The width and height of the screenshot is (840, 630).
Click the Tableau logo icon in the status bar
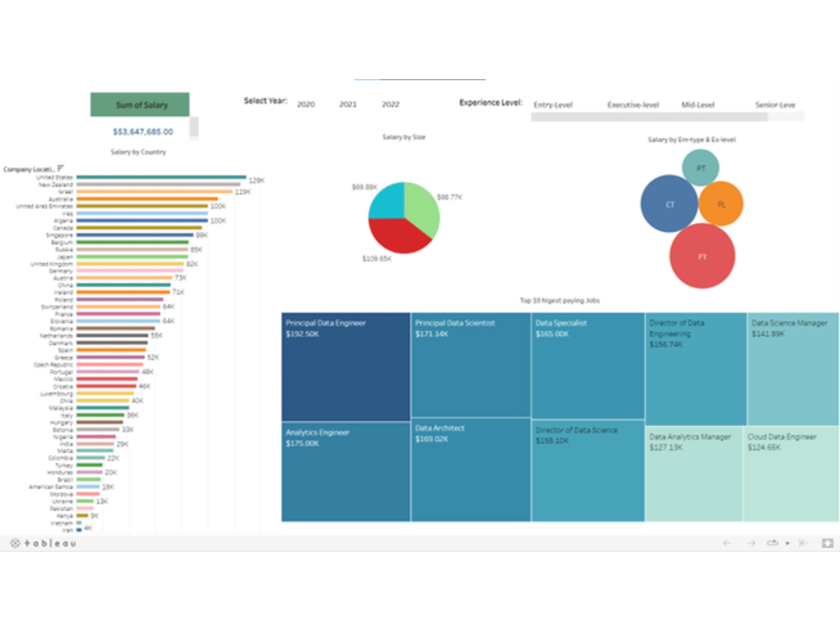point(15,543)
